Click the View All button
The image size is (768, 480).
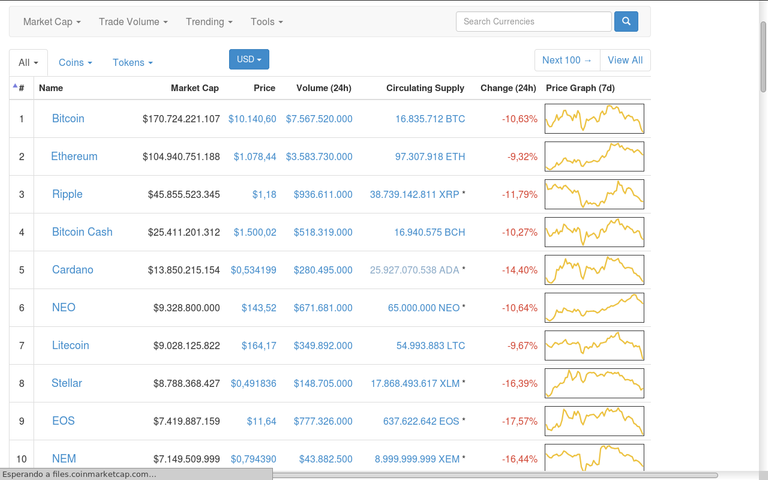[625, 60]
